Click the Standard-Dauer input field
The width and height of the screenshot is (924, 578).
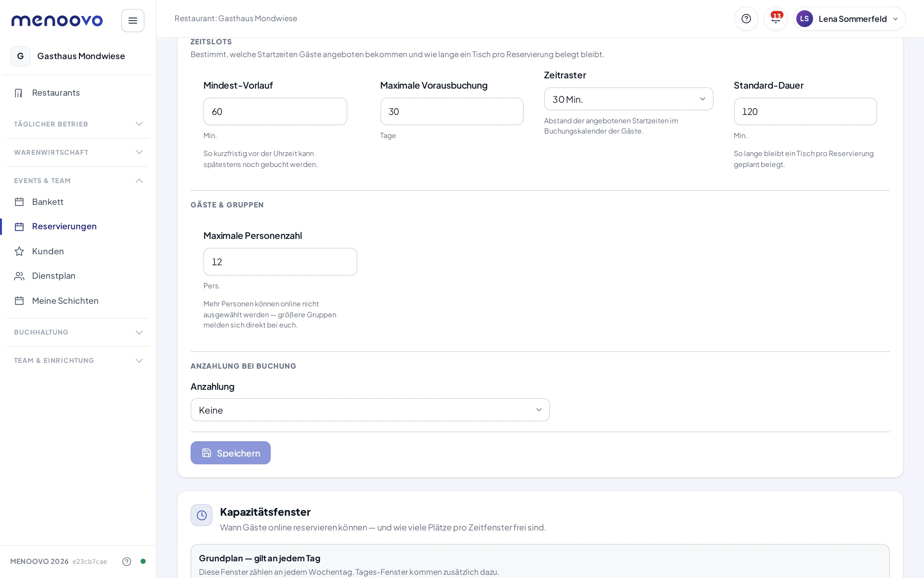tap(805, 111)
